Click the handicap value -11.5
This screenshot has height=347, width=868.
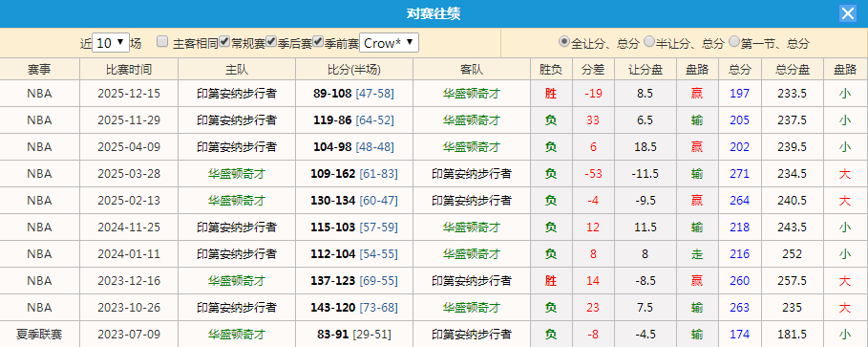[646, 174]
